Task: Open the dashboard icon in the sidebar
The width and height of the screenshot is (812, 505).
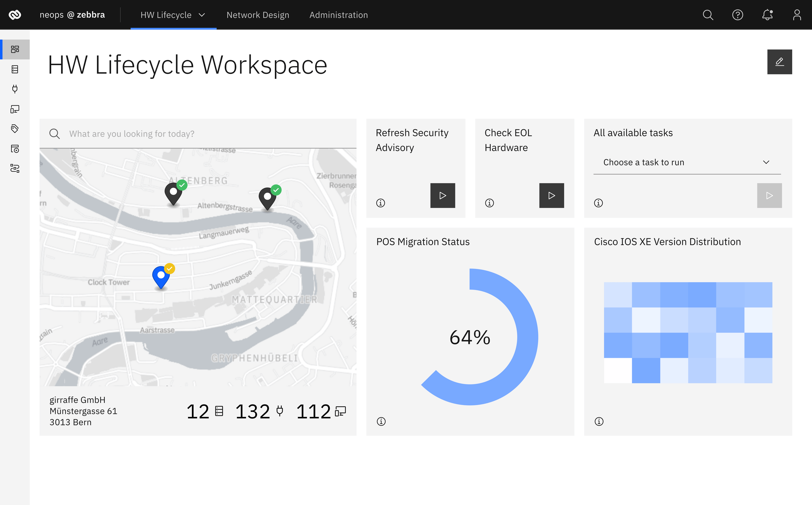Action: pos(15,49)
